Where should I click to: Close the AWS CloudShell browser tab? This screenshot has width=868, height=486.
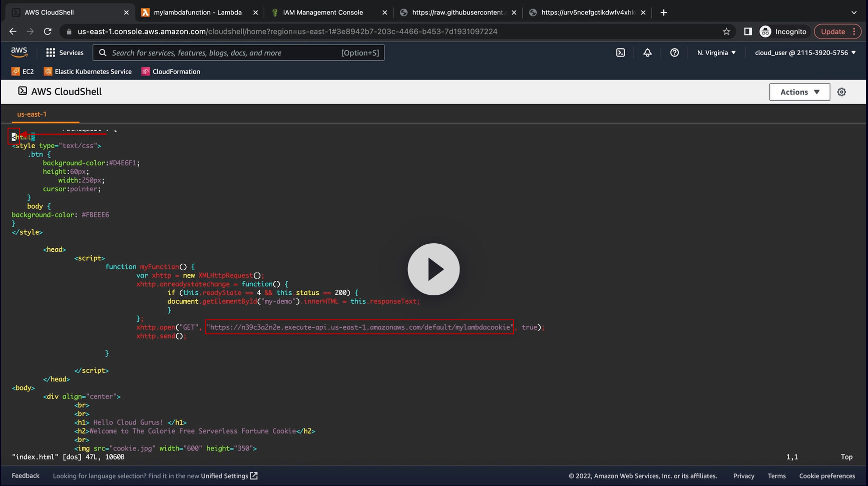pos(126,13)
